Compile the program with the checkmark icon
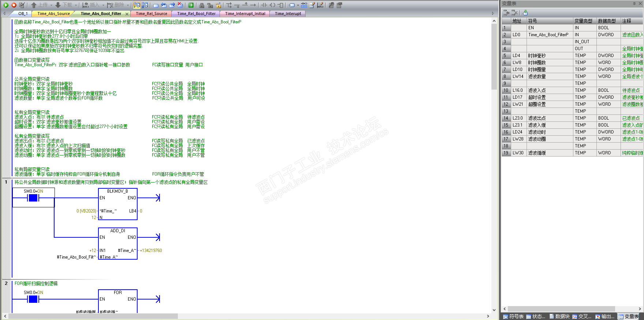 [x=22, y=5]
